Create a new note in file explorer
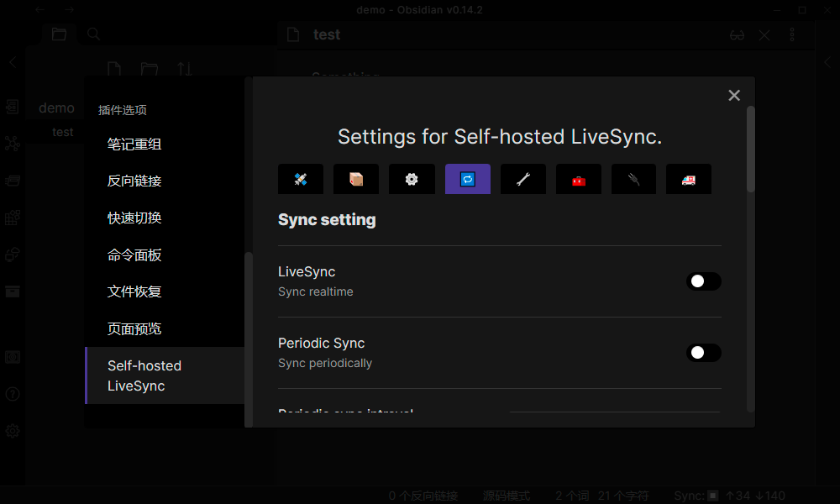 coord(114,69)
